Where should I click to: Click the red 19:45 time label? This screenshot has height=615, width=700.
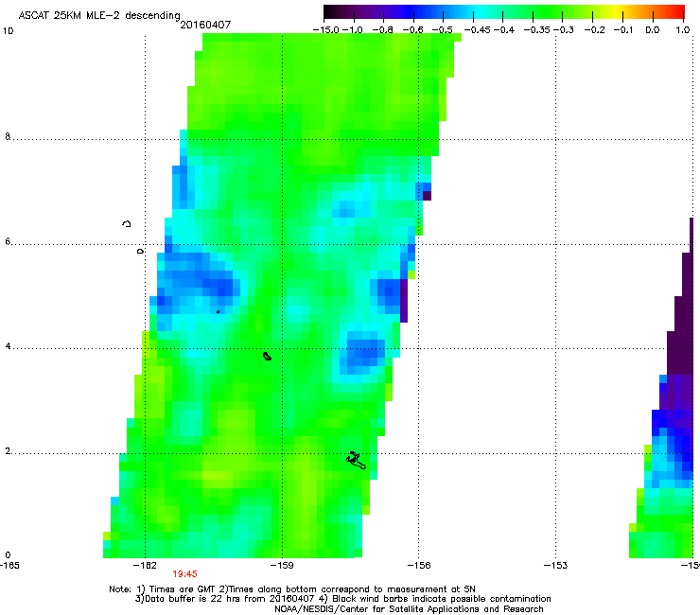pos(184,574)
